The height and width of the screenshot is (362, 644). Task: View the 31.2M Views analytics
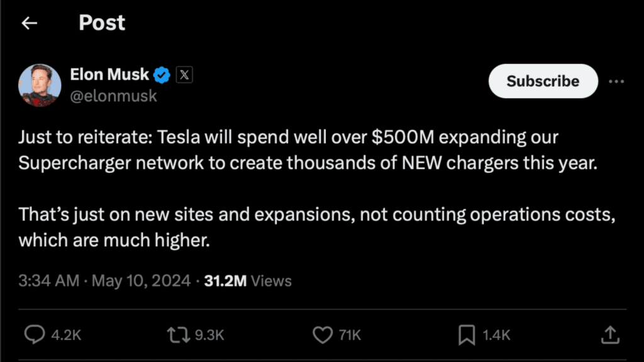click(x=248, y=280)
